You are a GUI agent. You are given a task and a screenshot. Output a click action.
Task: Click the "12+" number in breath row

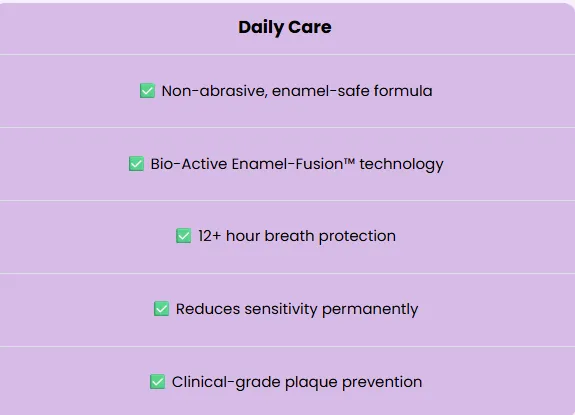(210, 236)
